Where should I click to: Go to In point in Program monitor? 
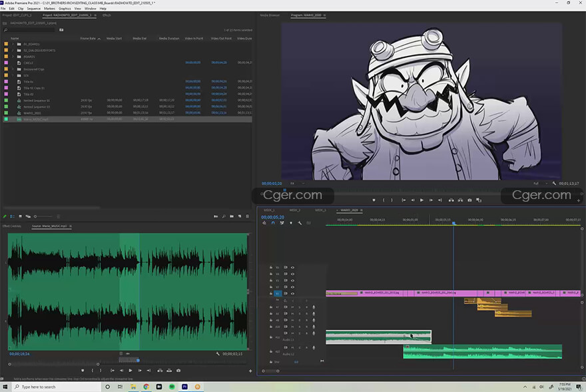click(404, 200)
